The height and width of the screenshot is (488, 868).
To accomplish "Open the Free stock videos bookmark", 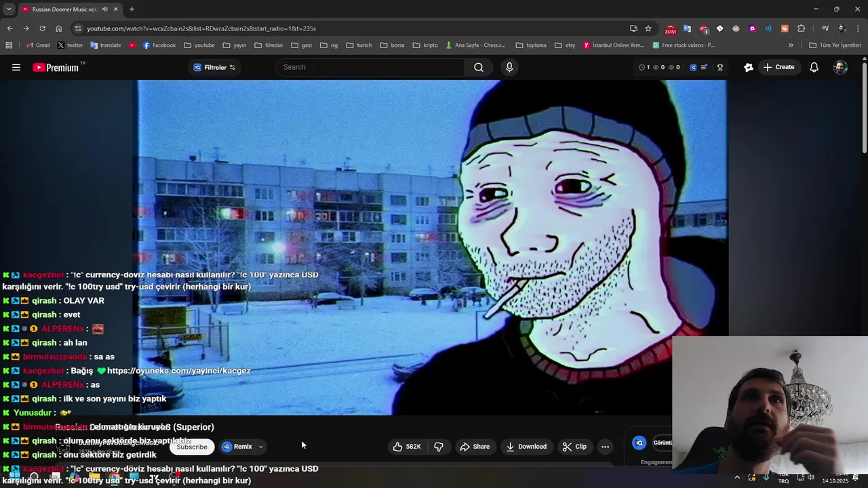I will (x=684, y=45).
